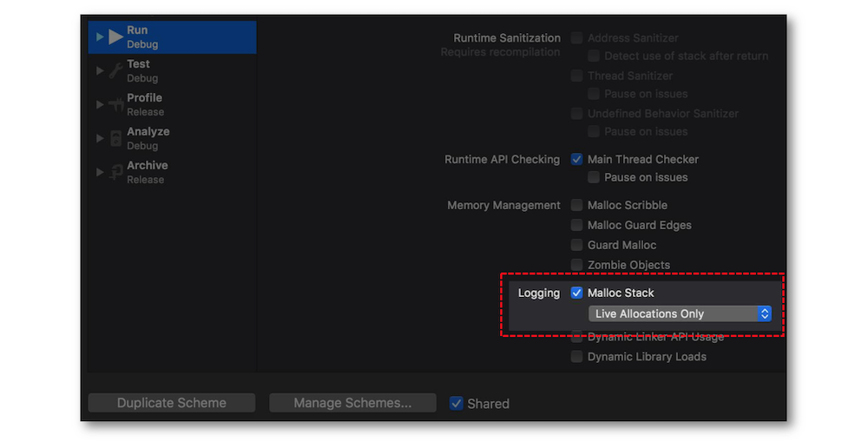The width and height of the screenshot is (868, 442).
Task: Uncheck the Shared checkbox
Action: coord(457,403)
